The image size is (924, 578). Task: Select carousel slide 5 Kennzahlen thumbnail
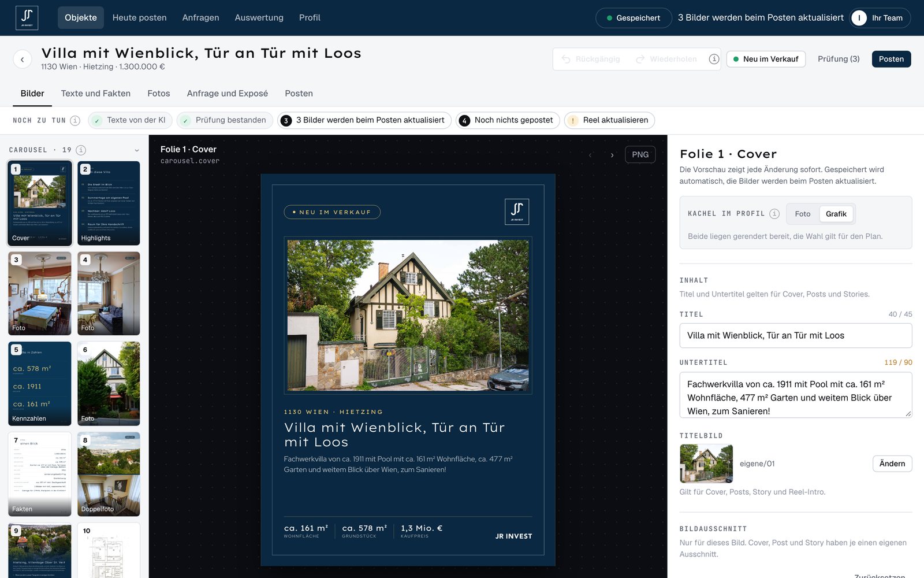coord(40,384)
